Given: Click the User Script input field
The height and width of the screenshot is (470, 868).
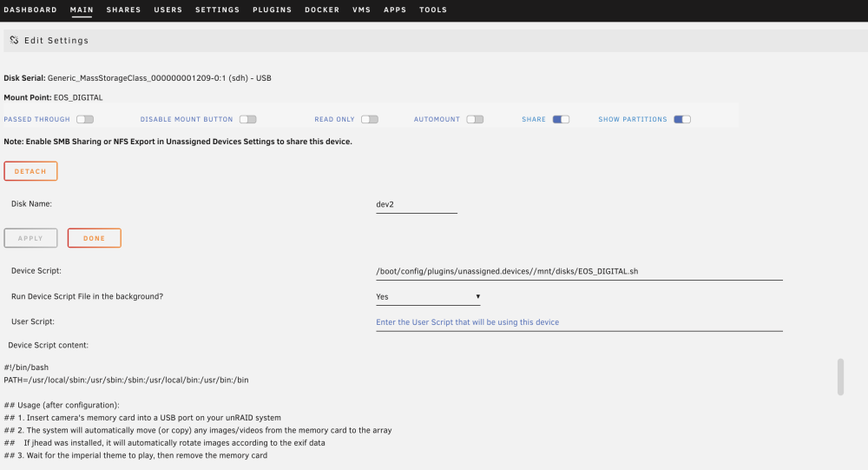Looking at the screenshot, I should 579,322.
